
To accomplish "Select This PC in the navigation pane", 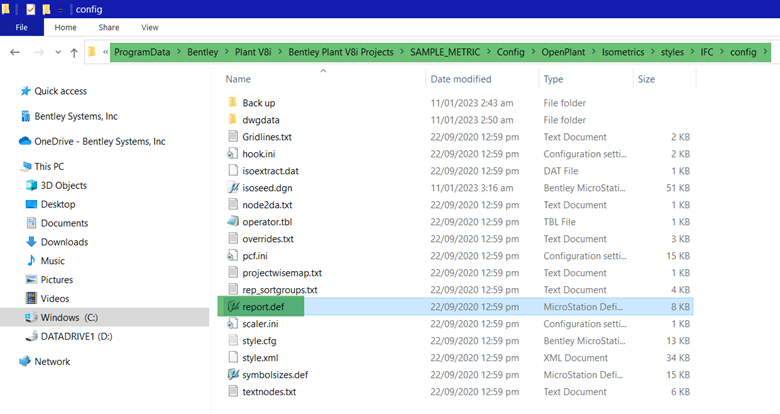I will coord(49,167).
